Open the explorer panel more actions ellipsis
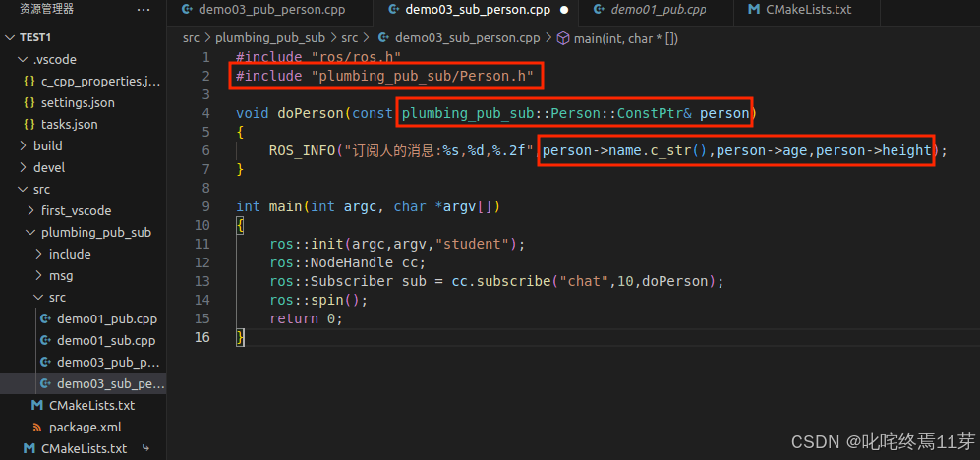The width and height of the screenshot is (980, 460). [144, 10]
